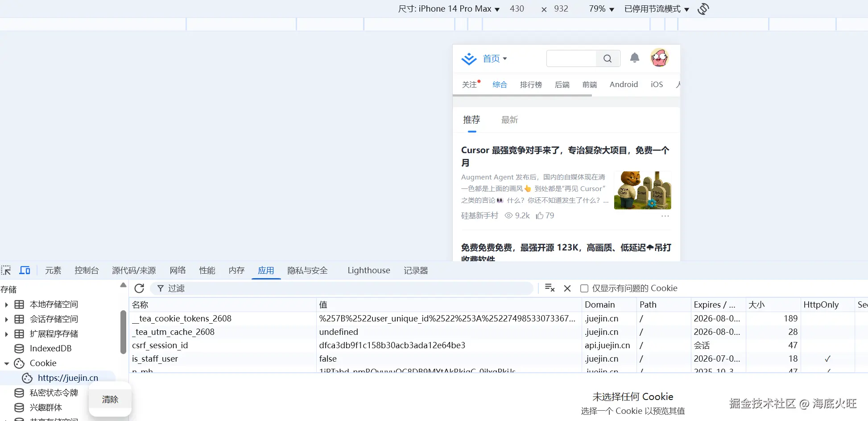Click the Cursor article thumbnail image
868x421 pixels.
[642, 190]
